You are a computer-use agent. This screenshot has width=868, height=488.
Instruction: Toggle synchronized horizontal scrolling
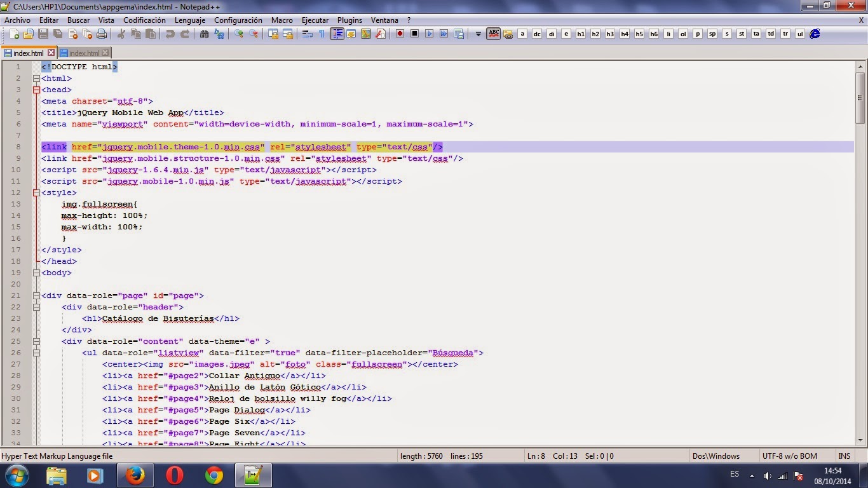[288, 34]
